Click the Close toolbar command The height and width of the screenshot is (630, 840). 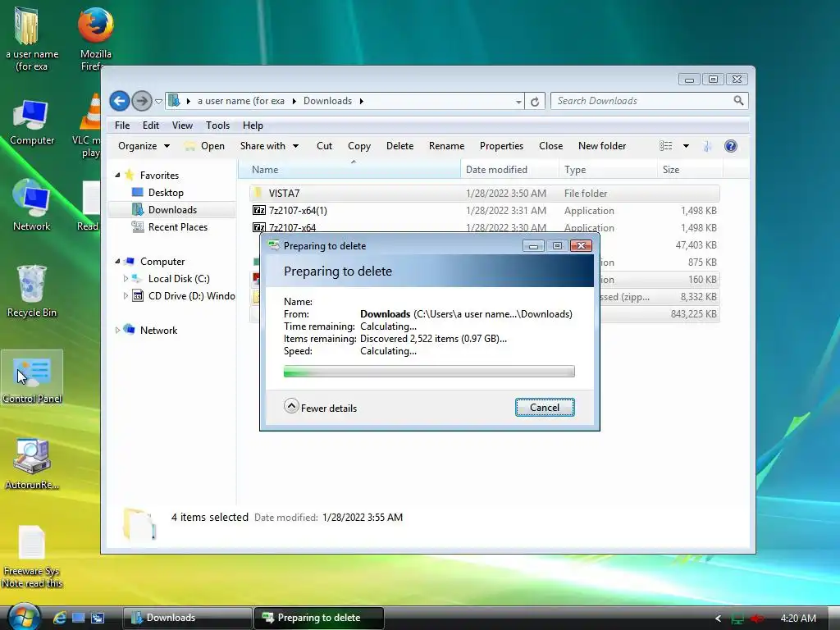pyautogui.click(x=550, y=146)
